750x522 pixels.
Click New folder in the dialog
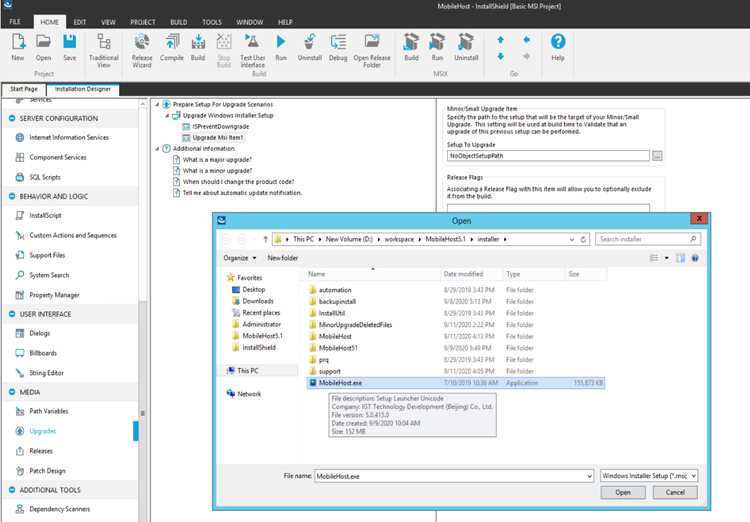tap(283, 258)
